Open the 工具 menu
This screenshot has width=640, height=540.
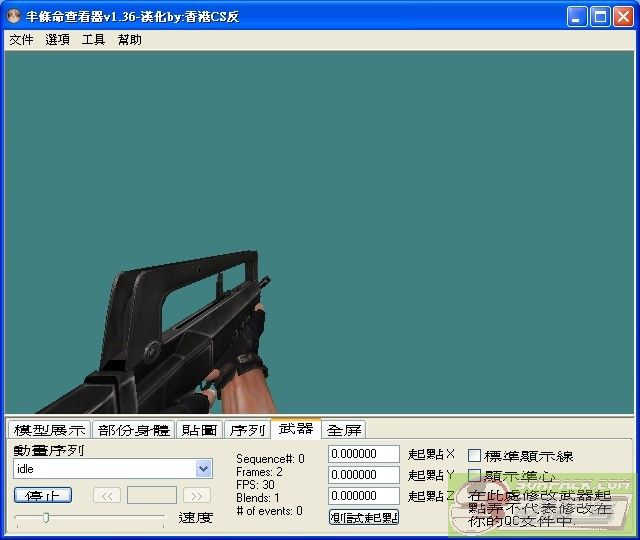(93, 40)
